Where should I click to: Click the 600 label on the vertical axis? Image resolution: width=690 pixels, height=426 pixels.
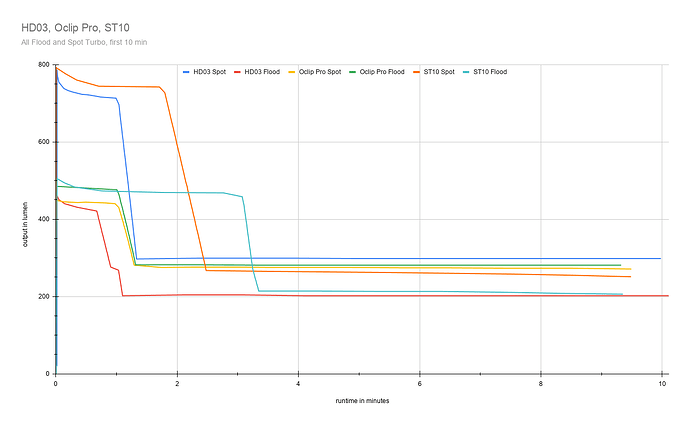pyautogui.click(x=44, y=142)
